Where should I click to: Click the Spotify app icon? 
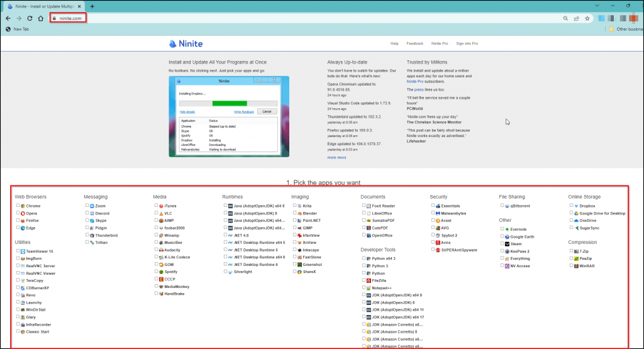[x=162, y=272]
